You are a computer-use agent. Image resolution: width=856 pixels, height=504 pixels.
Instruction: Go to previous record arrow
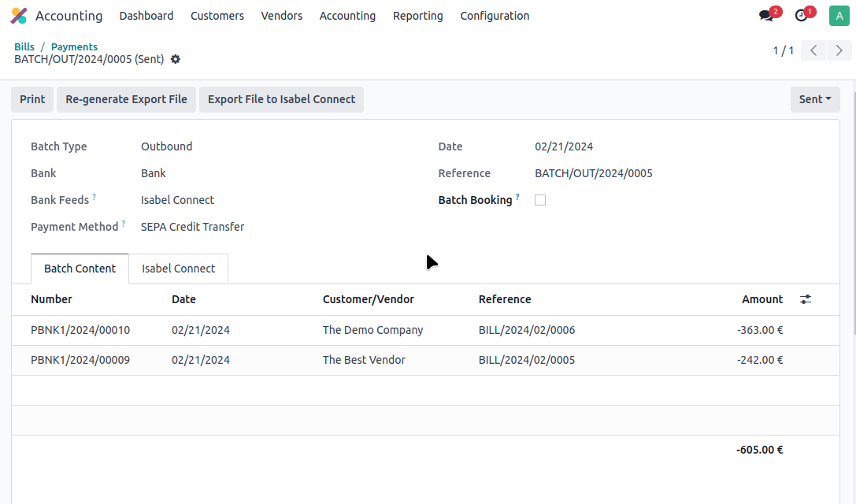click(x=813, y=50)
